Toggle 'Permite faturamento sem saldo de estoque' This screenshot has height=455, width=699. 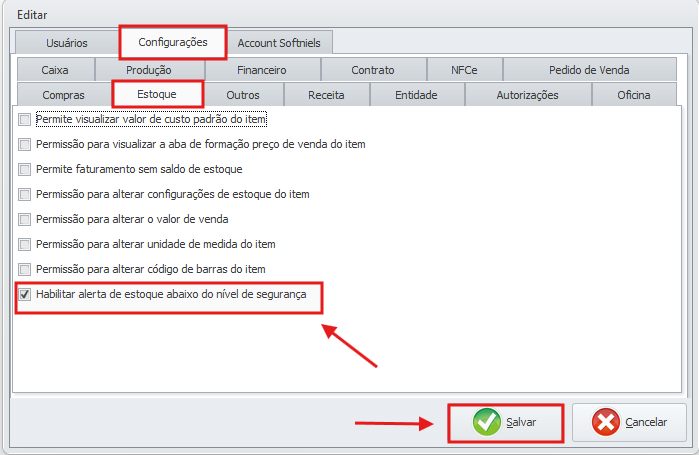coord(24,169)
